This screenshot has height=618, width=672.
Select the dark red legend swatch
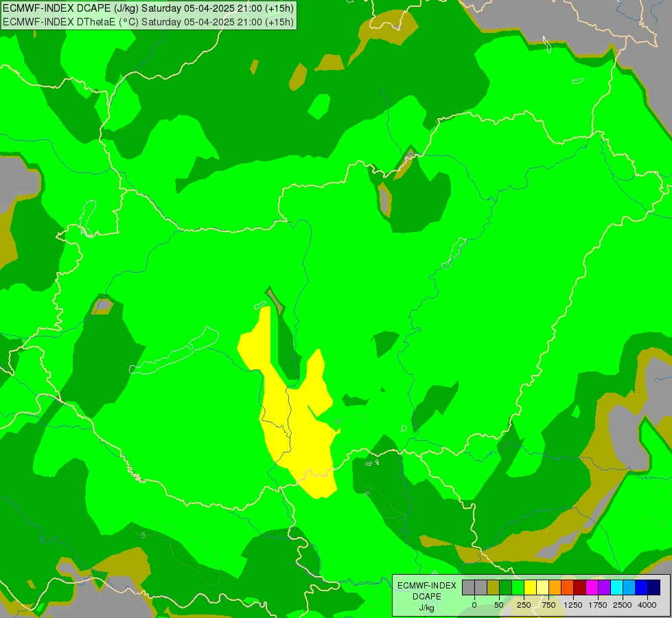click(580, 588)
